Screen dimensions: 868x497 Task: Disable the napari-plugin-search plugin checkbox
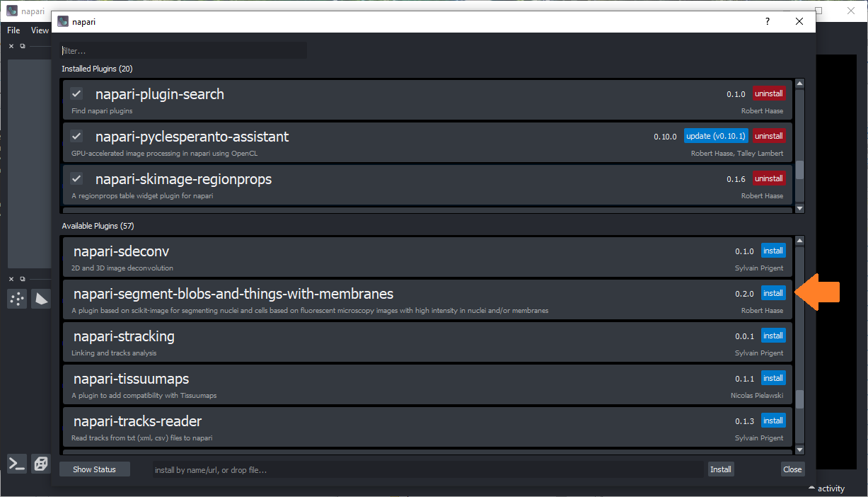coord(76,93)
